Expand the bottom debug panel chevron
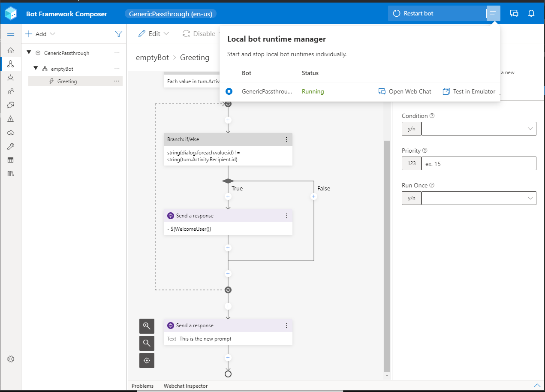 click(x=536, y=386)
